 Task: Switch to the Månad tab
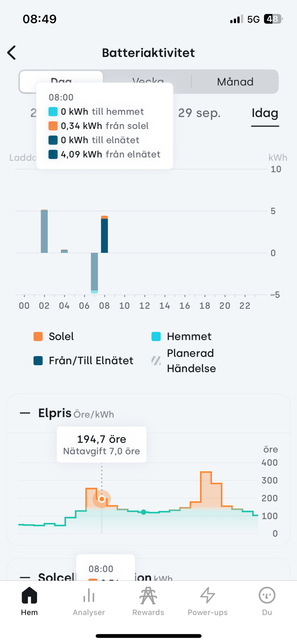coord(235,82)
